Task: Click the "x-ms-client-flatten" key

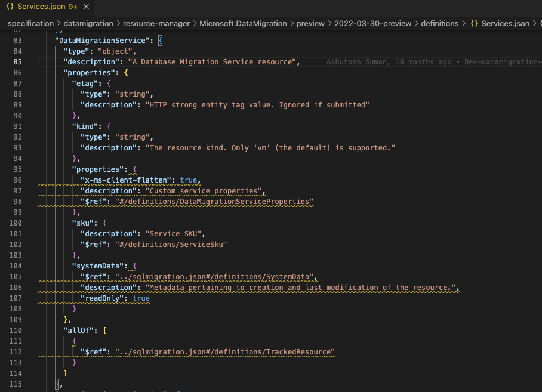Action: [126, 180]
